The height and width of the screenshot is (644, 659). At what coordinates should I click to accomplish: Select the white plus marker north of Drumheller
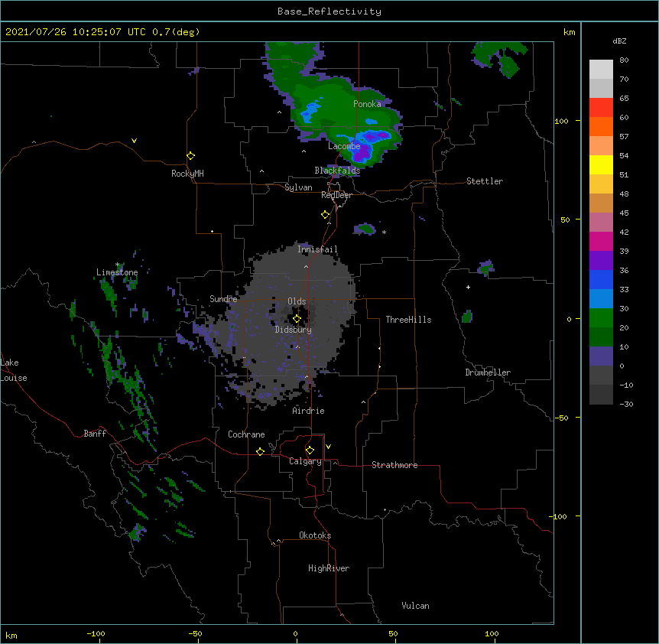pyautogui.click(x=468, y=287)
